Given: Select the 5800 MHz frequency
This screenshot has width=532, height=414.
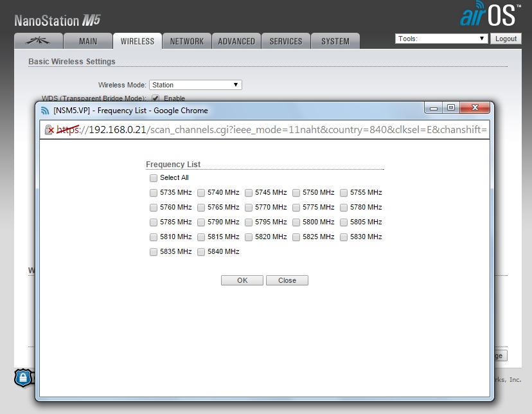Looking at the screenshot, I should click(x=296, y=222).
